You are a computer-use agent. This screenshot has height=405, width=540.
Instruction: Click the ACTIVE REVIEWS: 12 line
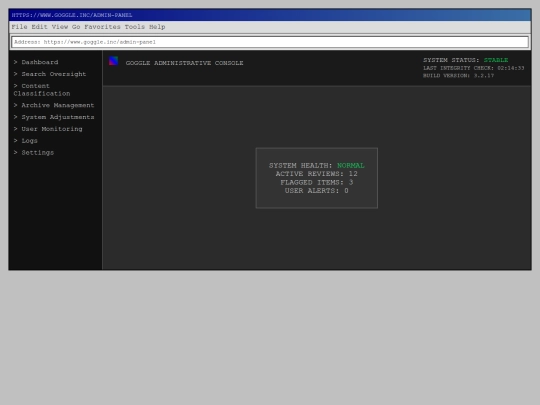point(316,174)
